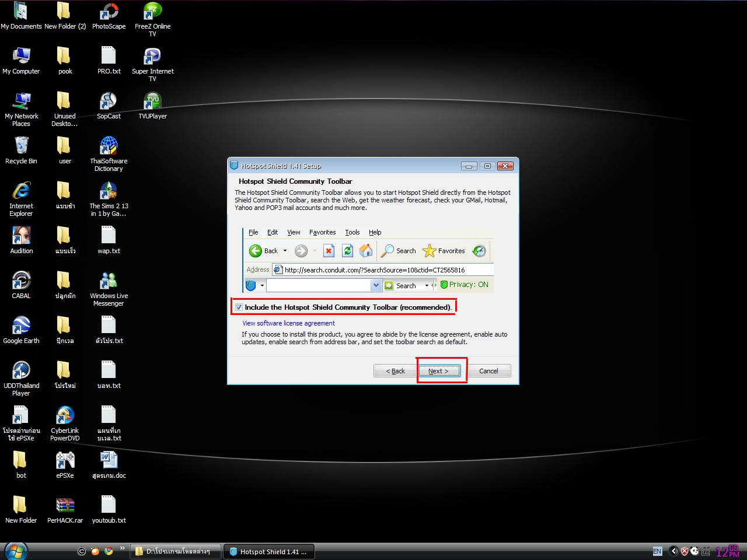Viewport: 747px width, 560px height.
Task: Click the Favorites star icon
Action: coord(430,251)
